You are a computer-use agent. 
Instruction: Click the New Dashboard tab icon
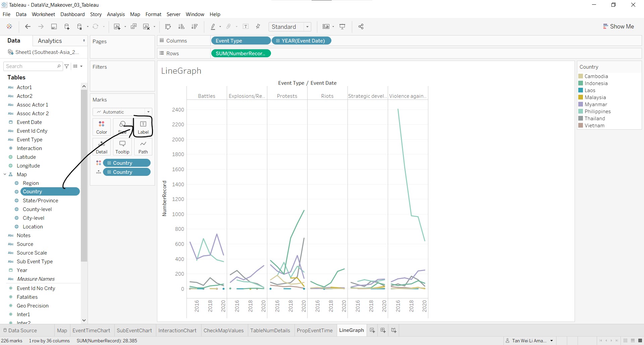pyautogui.click(x=383, y=330)
